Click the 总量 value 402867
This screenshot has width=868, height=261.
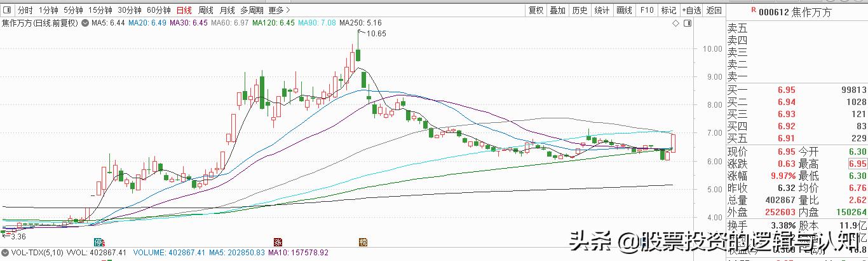[780, 200]
